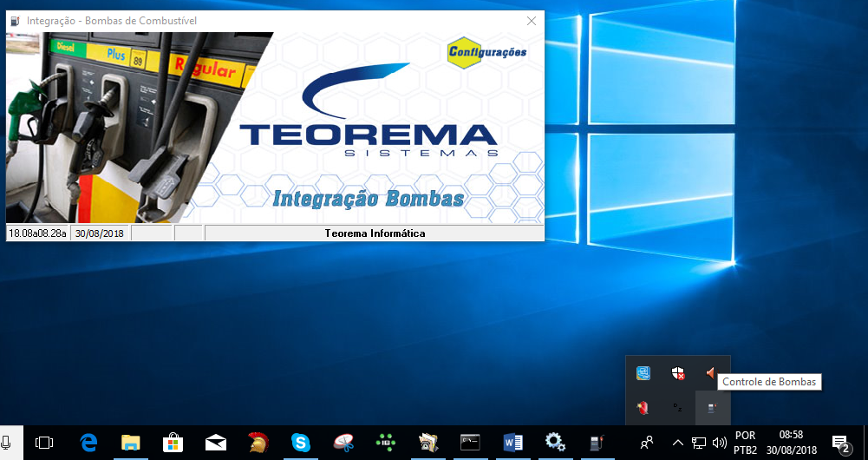Open the network status icon in the tray

699,443
